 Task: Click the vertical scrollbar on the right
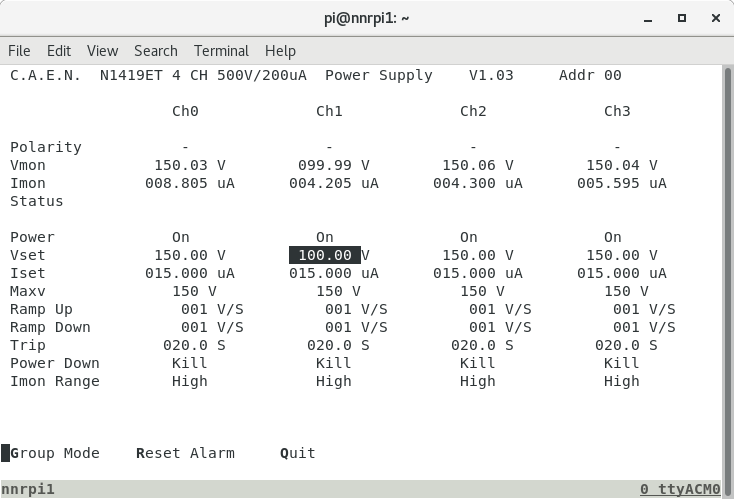coord(726,270)
